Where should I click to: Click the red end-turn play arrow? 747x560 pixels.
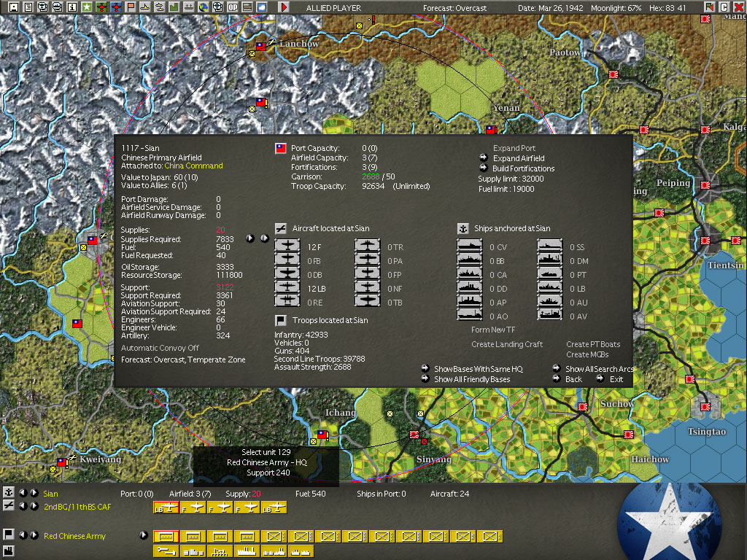coord(284,7)
